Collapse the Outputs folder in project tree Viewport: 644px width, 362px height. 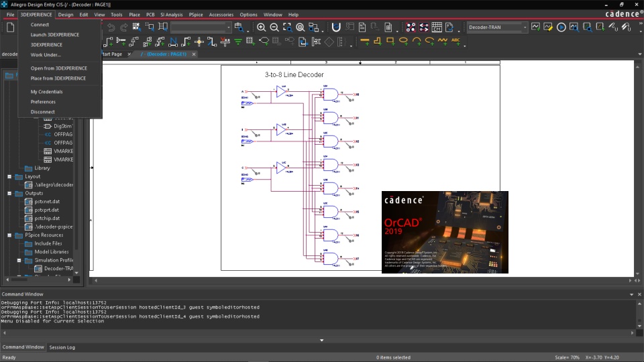click(x=10, y=193)
